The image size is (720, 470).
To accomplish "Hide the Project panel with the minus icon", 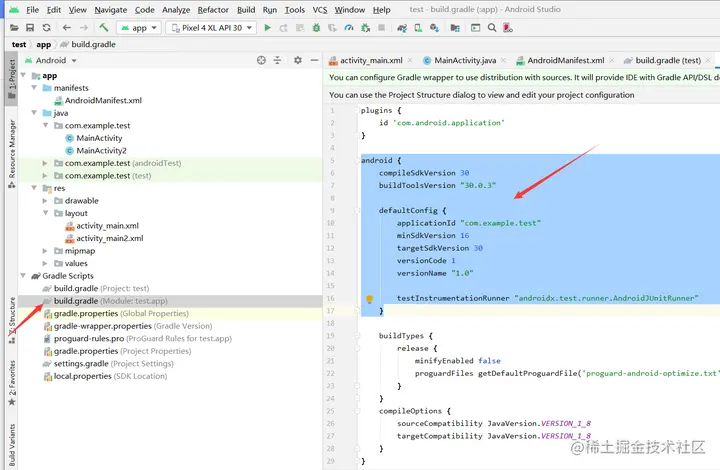I will coord(314,60).
